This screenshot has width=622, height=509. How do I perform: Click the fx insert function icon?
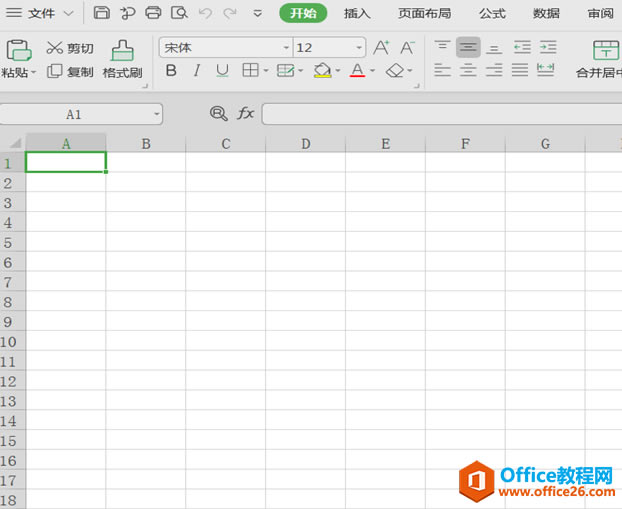pos(246,113)
